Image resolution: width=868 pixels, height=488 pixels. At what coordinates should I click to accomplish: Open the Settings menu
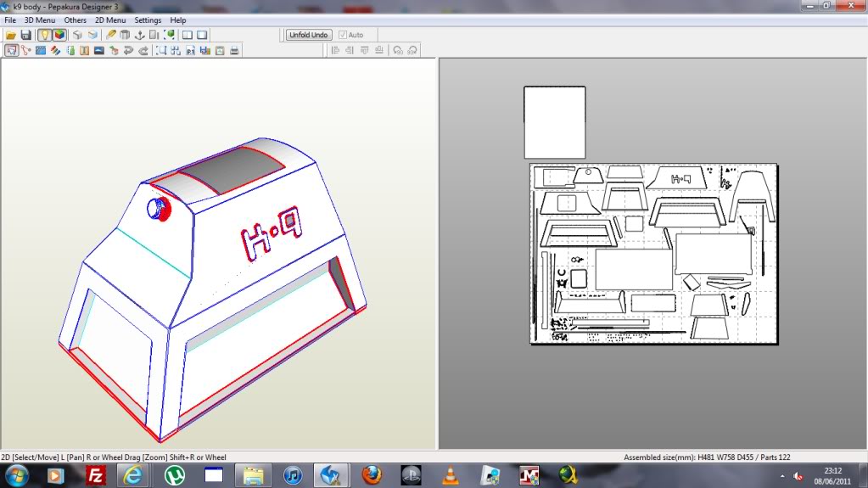click(148, 20)
